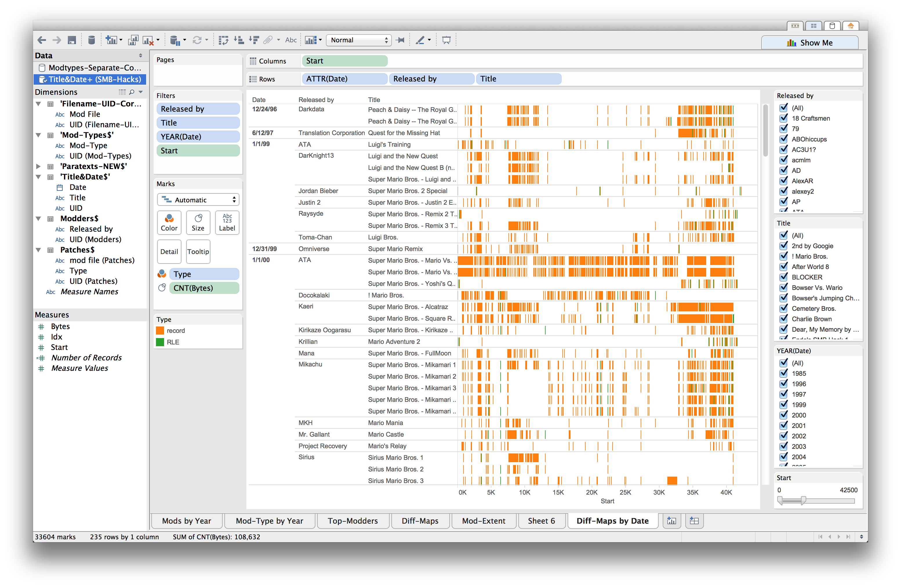This screenshot has height=588, width=901.
Task: Click the Start pill on Columns shelf
Action: pos(344,61)
